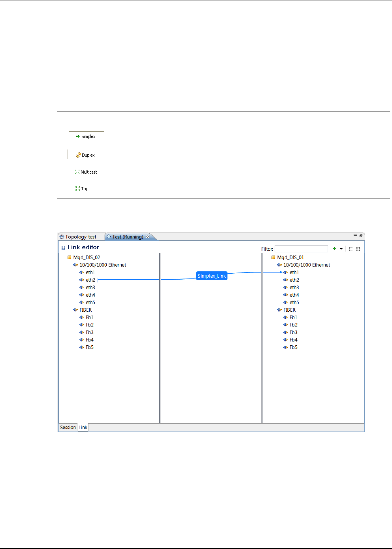Collapse the FIBER group under Mgd_DIS_02

point(75,310)
